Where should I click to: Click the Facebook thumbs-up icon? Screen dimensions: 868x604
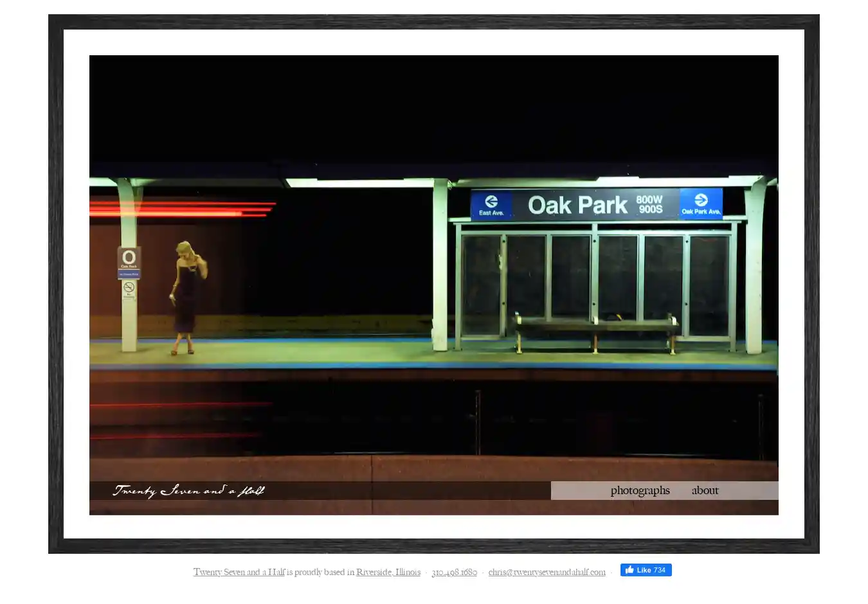click(x=629, y=570)
